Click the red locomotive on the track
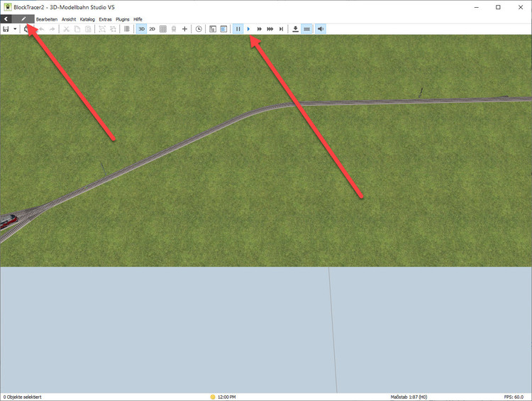 (8, 222)
